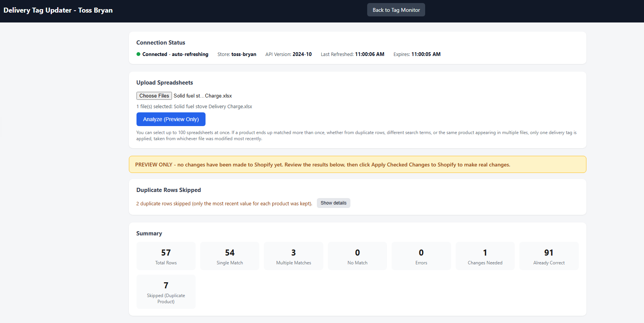The image size is (644, 323).
Task: Click the Duplicate Rows Skipped heading
Action: [x=169, y=190]
